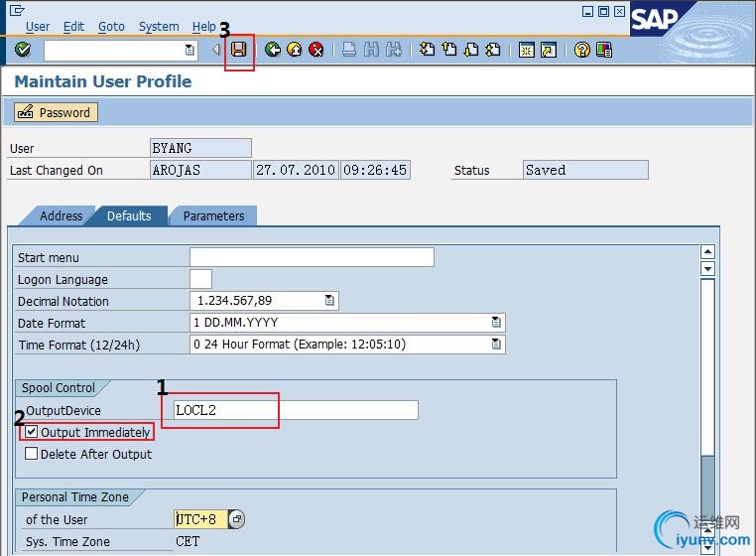Click the Logon Language field
Viewport: 756px width, 556px height.
pyautogui.click(x=200, y=279)
